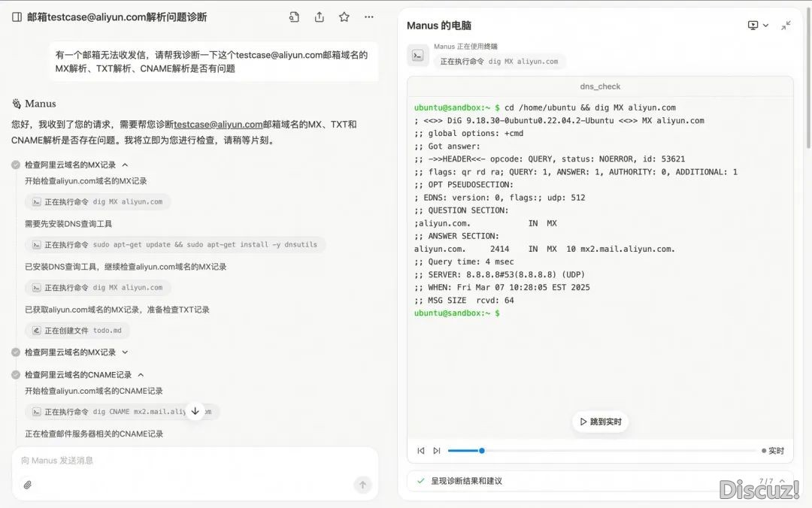Screen dimensions: 812x508
Task: Click the MX answer line 'mx2.mail.aliyun.com.'
Action: click(628, 249)
